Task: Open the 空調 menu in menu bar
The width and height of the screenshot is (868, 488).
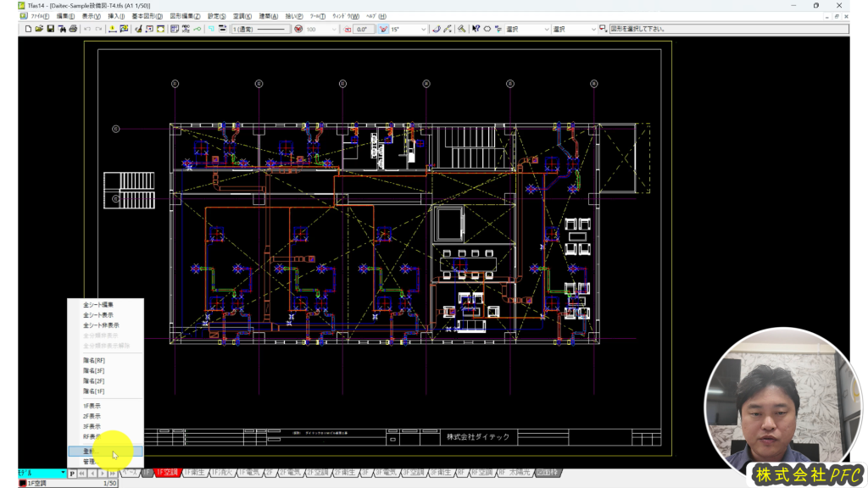Action: 242,16
